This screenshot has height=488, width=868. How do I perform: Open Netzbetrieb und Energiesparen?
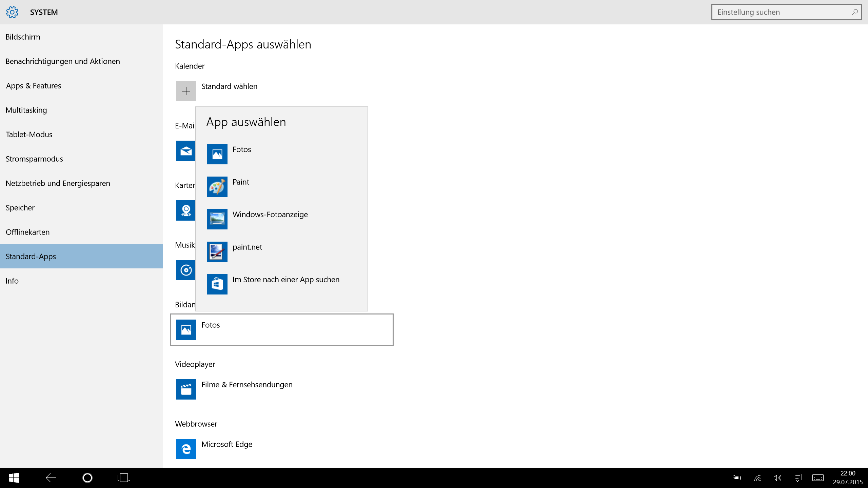[x=81, y=183]
